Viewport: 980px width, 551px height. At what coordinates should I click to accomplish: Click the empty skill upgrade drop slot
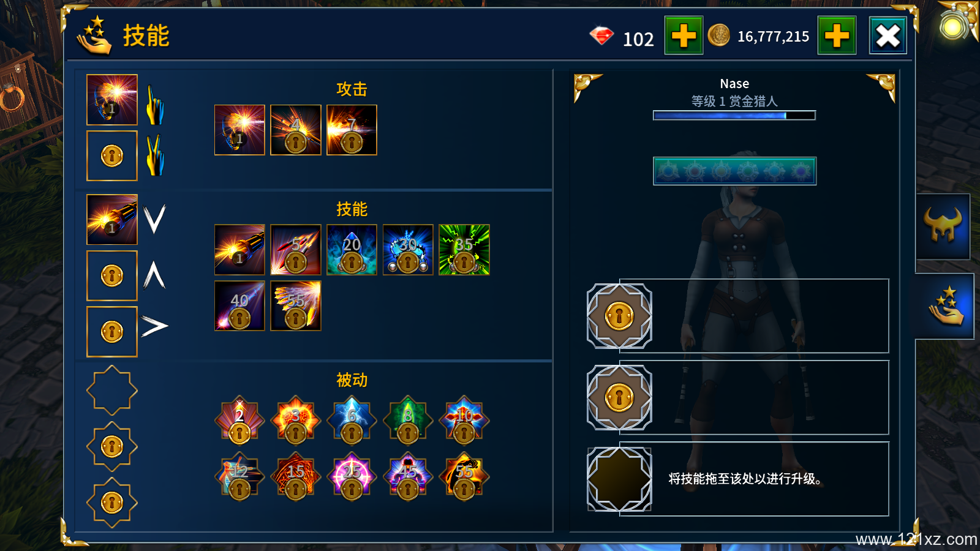pyautogui.click(x=619, y=479)
